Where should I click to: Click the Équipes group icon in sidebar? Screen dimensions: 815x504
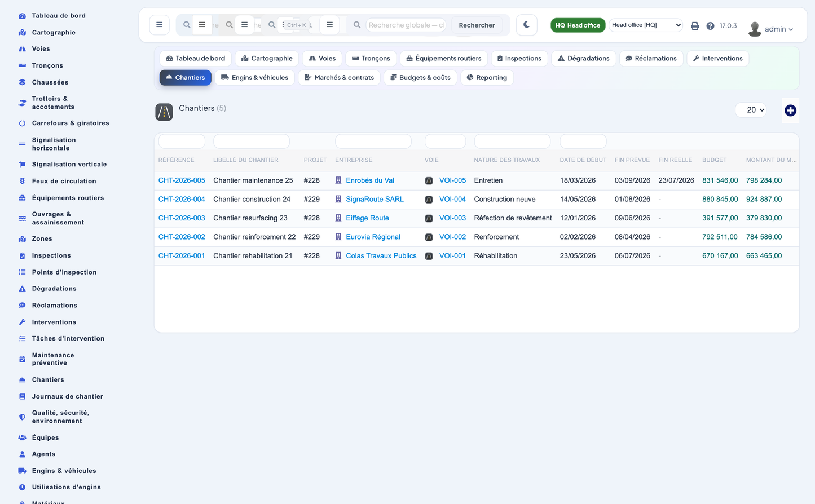click(22, 437)
